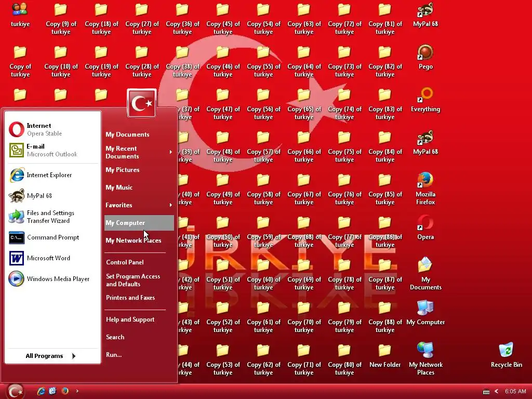Open My Computer in Start menu

[x=139, y=223]
